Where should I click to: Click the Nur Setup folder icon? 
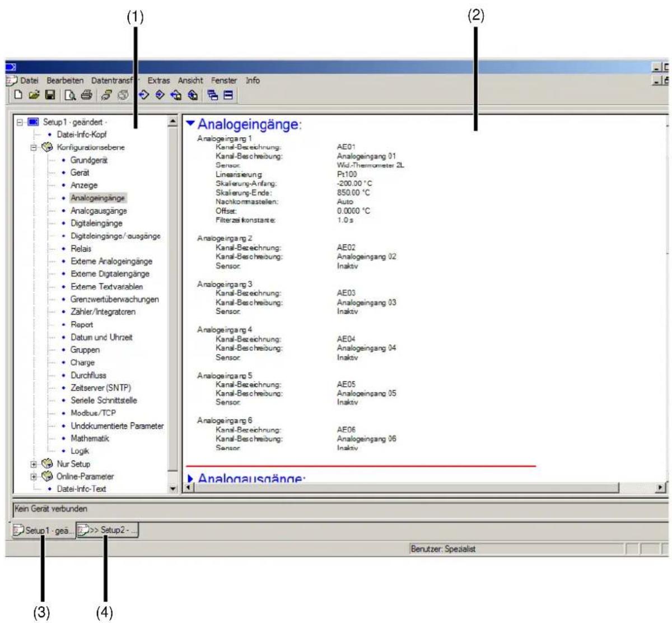click(x=46, y=464)
